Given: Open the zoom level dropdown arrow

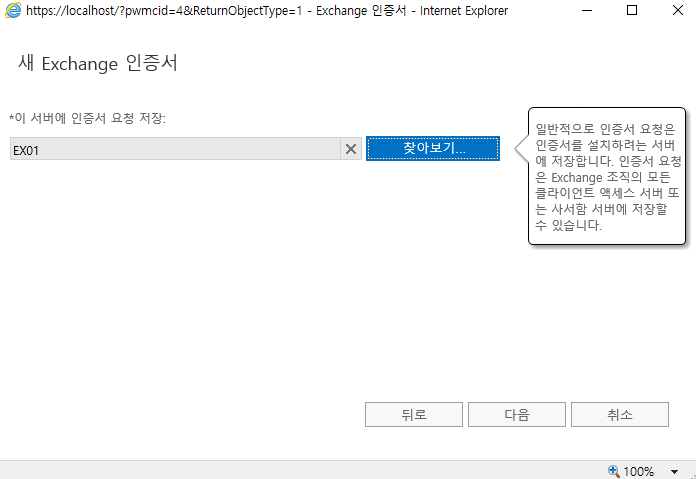Looking at the screenshot, I should pos(674,471).
